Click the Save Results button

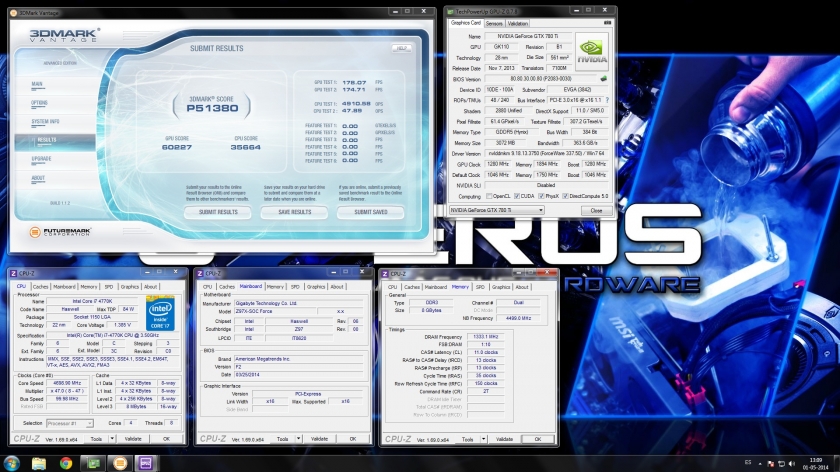295,212
